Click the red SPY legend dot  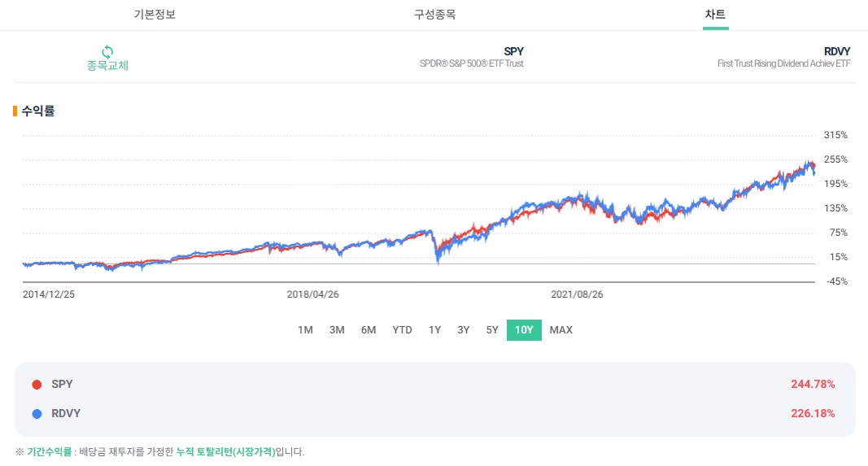click(x=37, y=385)
